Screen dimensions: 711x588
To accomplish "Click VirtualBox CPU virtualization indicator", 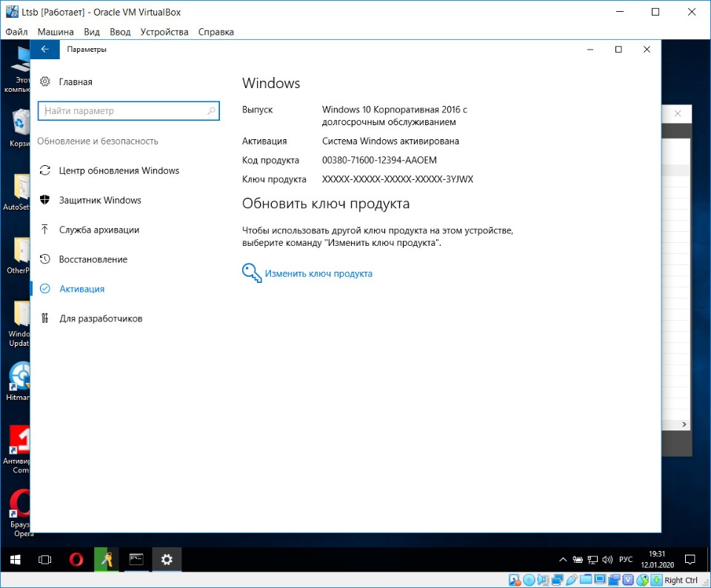I will 628,580.
